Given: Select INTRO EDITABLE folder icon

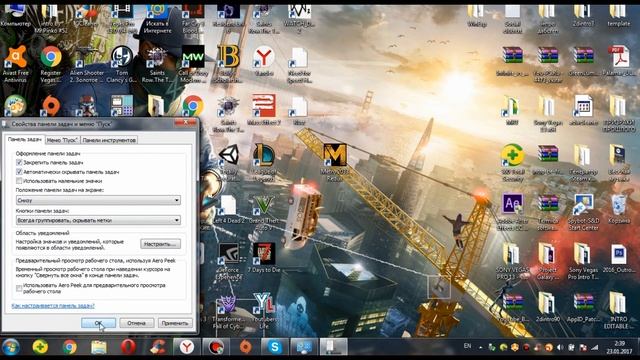Looking at the screenshot, I should click(x=619, y=310).
